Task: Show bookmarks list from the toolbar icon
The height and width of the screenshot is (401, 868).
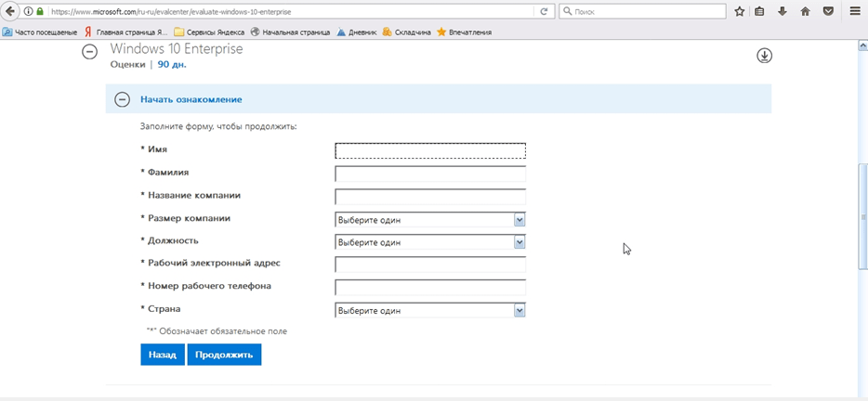Action: click(x=760, y=11)
